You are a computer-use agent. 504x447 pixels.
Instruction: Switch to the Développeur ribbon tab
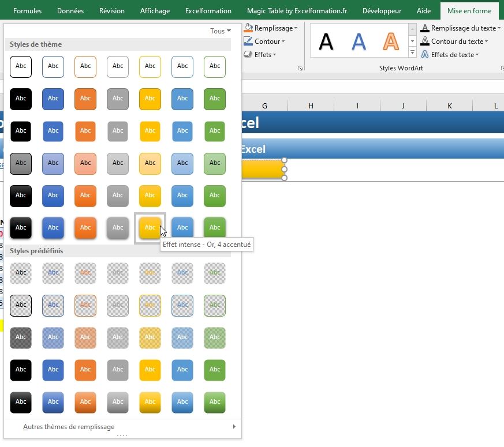click(x=382, y=11)
